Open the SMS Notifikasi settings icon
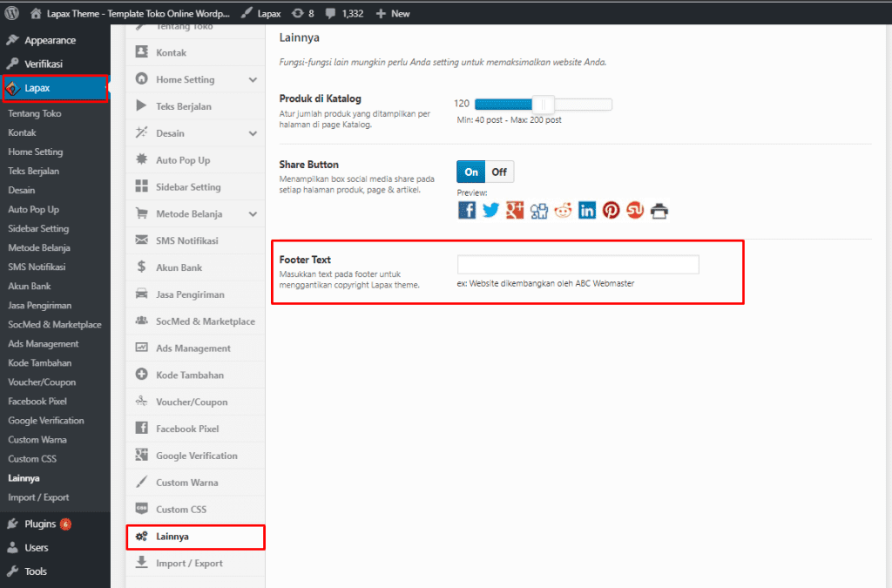Image resolution: width=892 pixels, height=588 pixels. click(x=142, y=240)
